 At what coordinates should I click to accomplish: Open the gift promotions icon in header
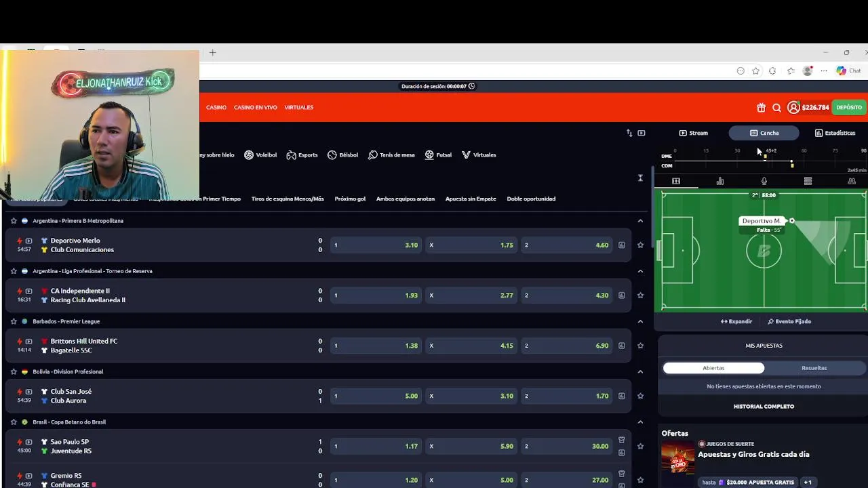tap(761, 107)
